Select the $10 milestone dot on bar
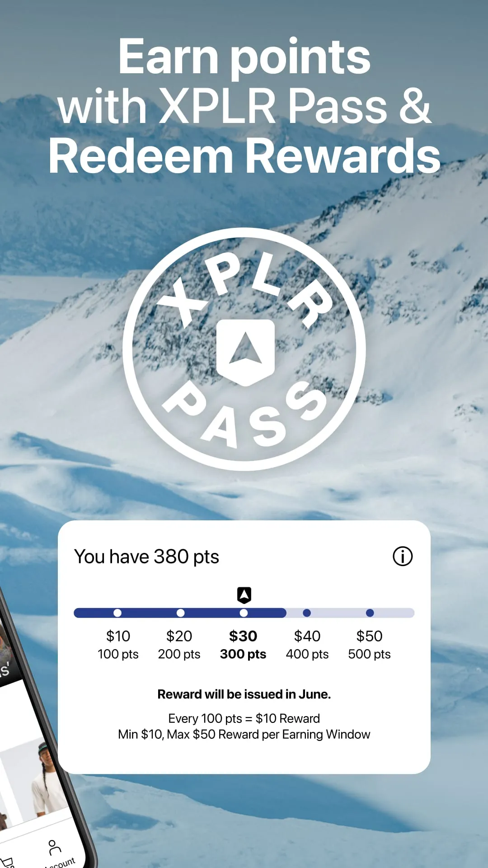Screen dimensions: 488x868 click(117, 613)
